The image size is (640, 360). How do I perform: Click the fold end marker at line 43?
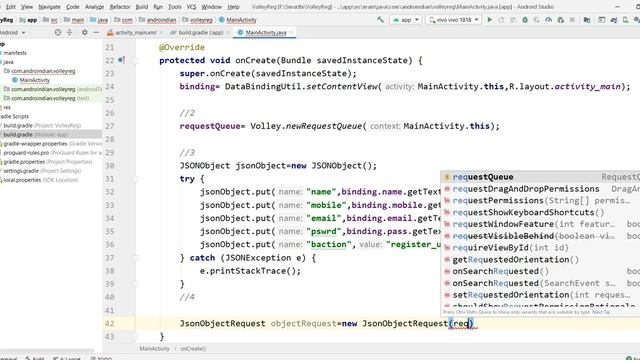(x=136, y=337)
